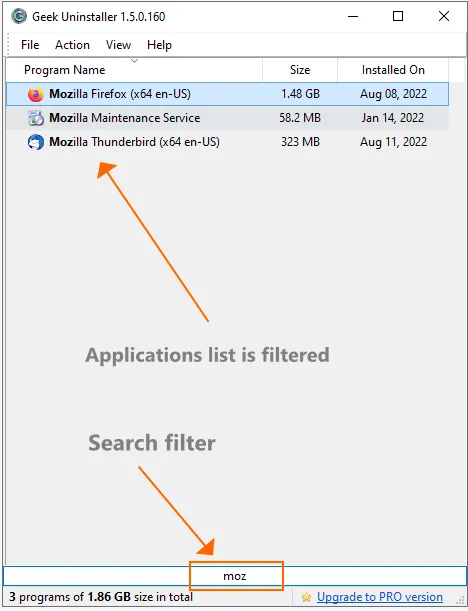Follow the Upgrade to PRO version link

380,597
